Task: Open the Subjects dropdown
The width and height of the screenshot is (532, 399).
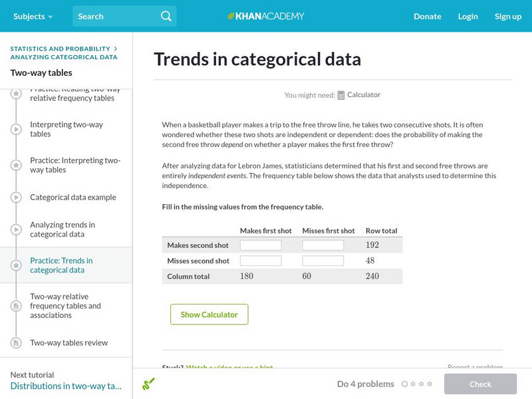Action: [29, 16]
